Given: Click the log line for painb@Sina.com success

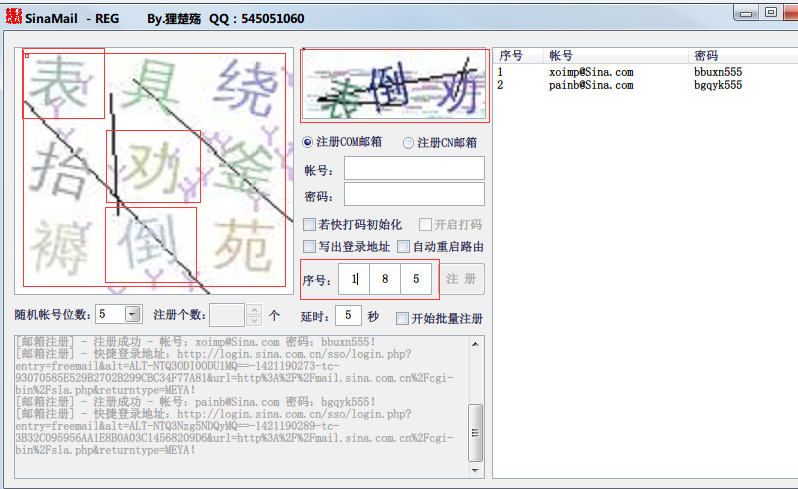Looking at the screenshot, I should point(195,402).
